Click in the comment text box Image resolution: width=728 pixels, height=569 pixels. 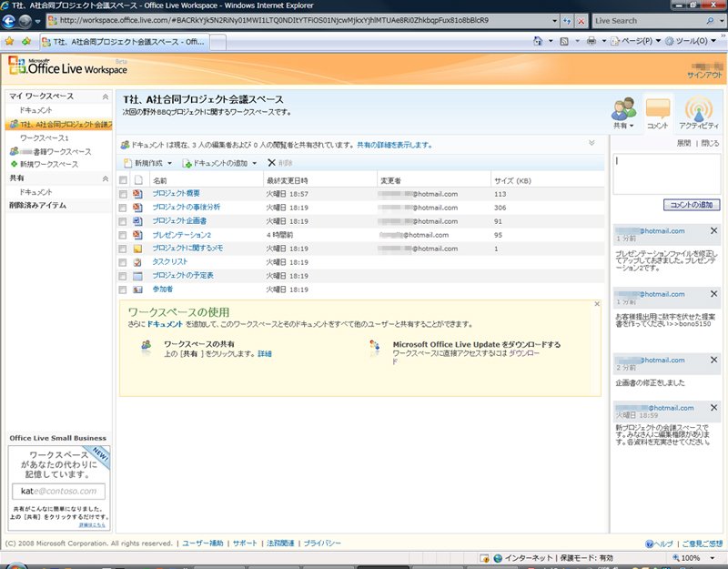point(667,174)
